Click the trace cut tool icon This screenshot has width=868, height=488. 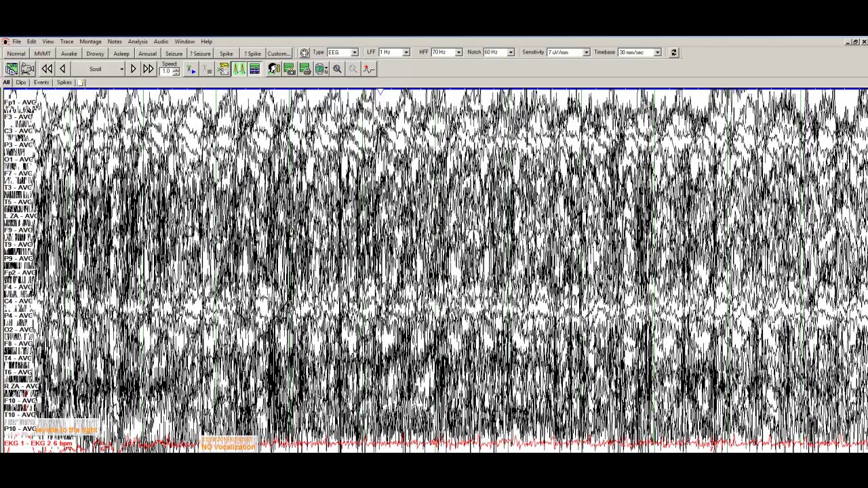click(x=223, y=68)
